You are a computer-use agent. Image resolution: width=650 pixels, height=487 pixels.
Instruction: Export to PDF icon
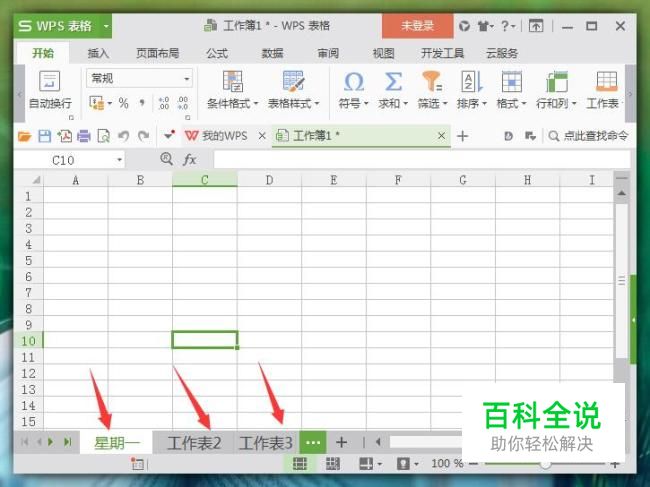pos(65,136)
